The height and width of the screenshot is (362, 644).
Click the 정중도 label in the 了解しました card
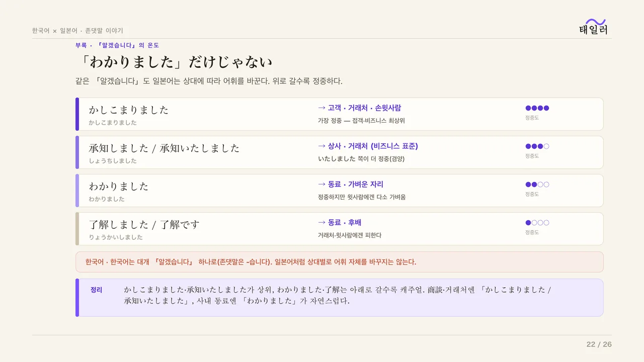[532, 232]
